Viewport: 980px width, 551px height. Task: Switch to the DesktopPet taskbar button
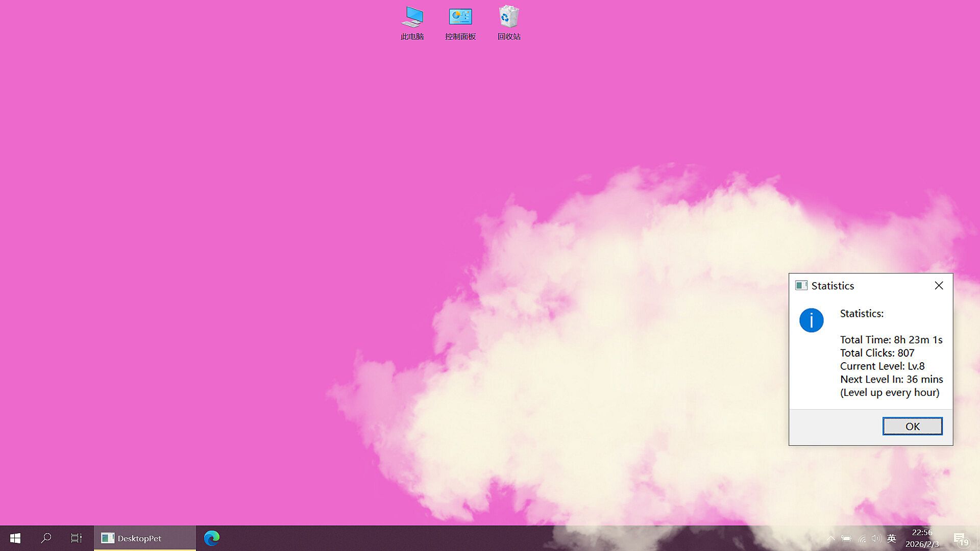point(144,538)
